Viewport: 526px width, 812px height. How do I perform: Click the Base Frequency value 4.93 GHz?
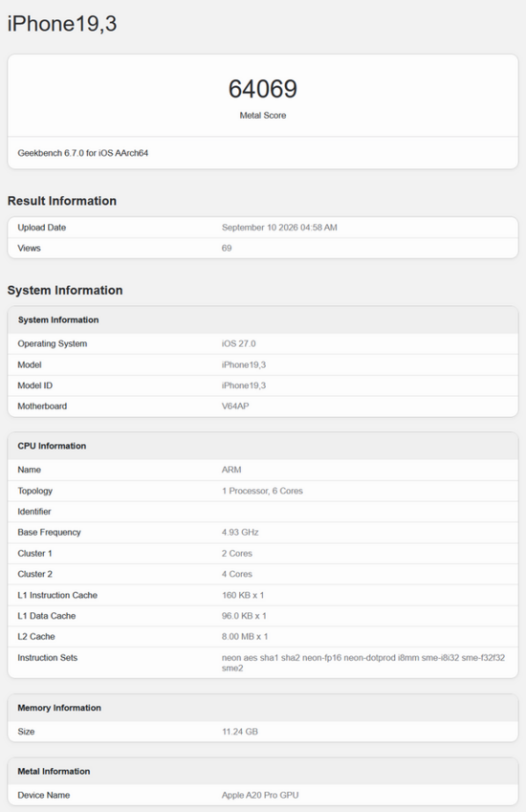point(240,533)
